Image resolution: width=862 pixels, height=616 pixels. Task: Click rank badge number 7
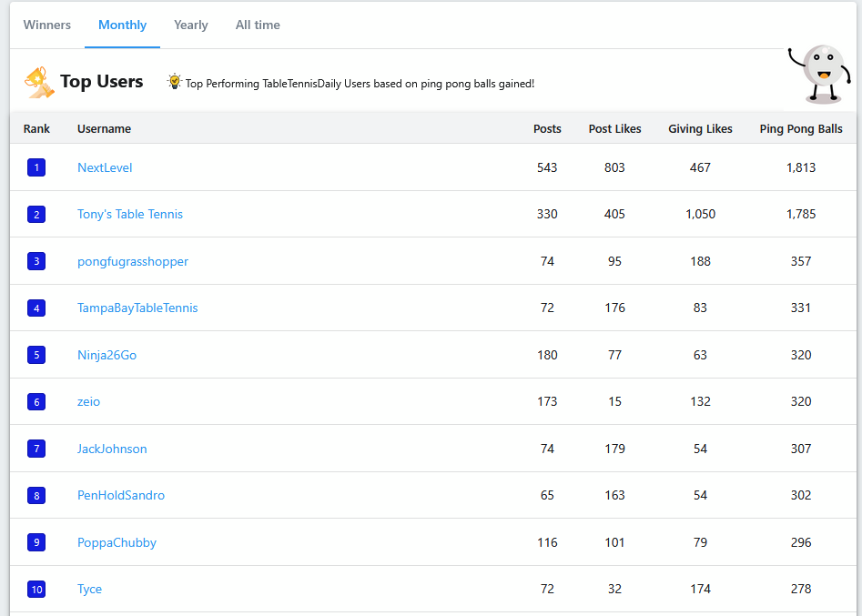36,449
